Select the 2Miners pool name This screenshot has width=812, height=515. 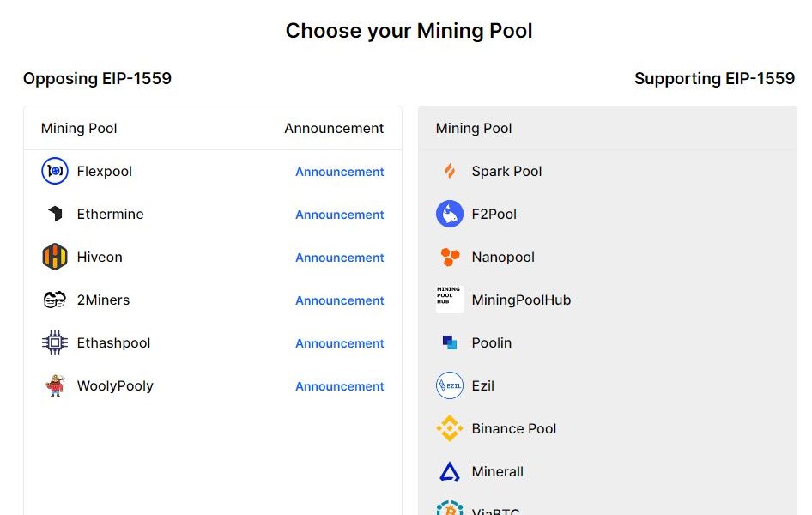coord(104,300)
